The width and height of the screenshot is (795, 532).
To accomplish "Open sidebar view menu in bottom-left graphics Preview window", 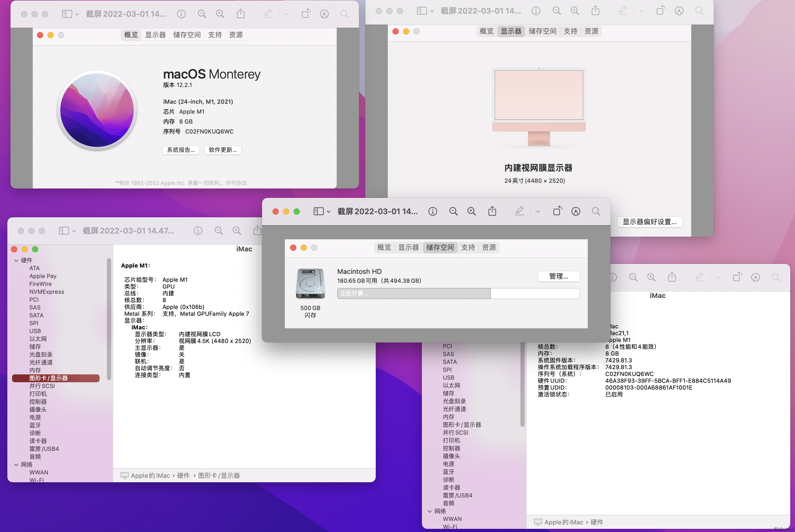I will pos(67,231).
